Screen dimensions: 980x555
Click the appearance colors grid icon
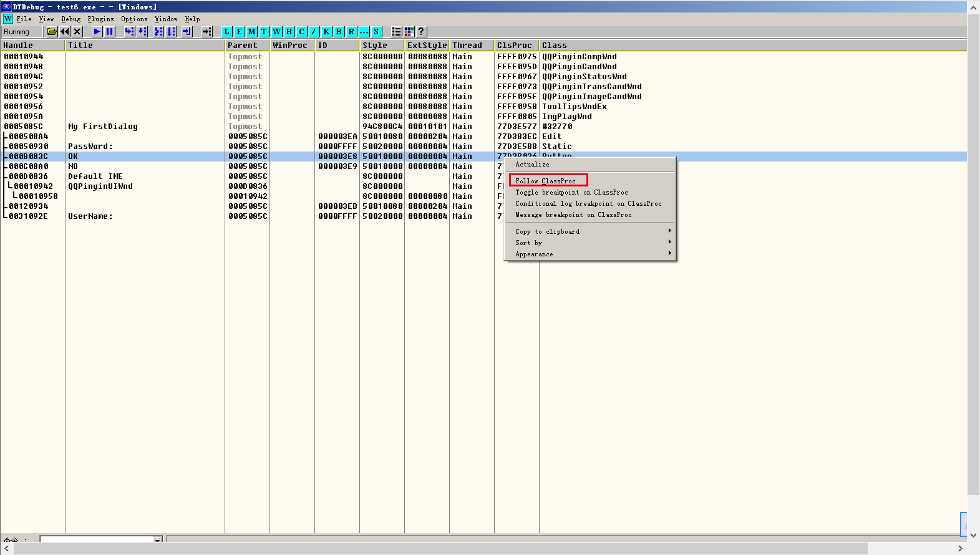tap(409, 32)
